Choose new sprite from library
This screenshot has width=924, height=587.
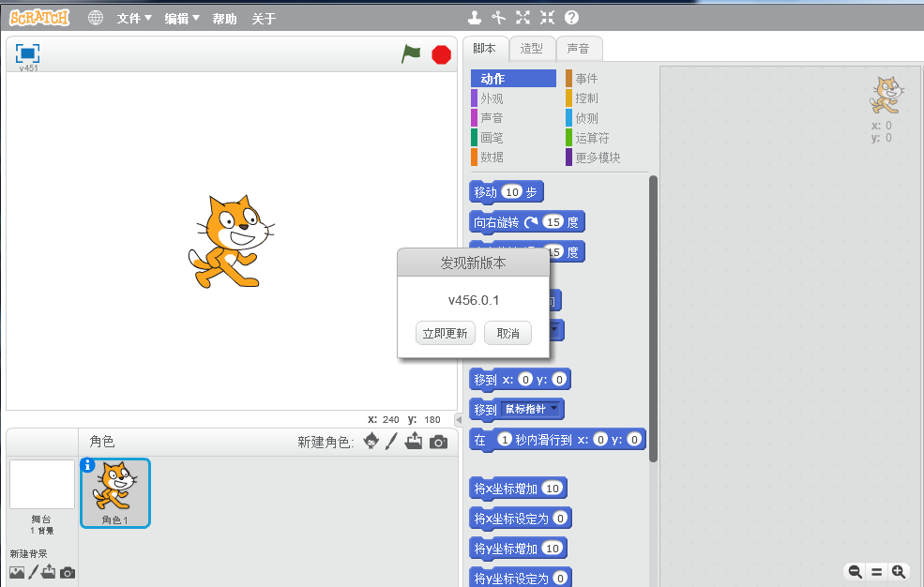pos(371,441)
